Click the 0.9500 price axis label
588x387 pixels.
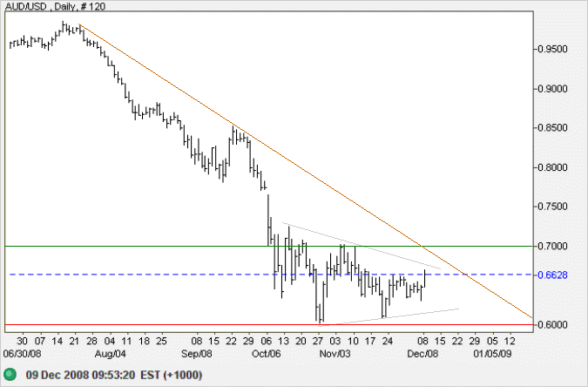pyautogui.click(x=552, y=49)
